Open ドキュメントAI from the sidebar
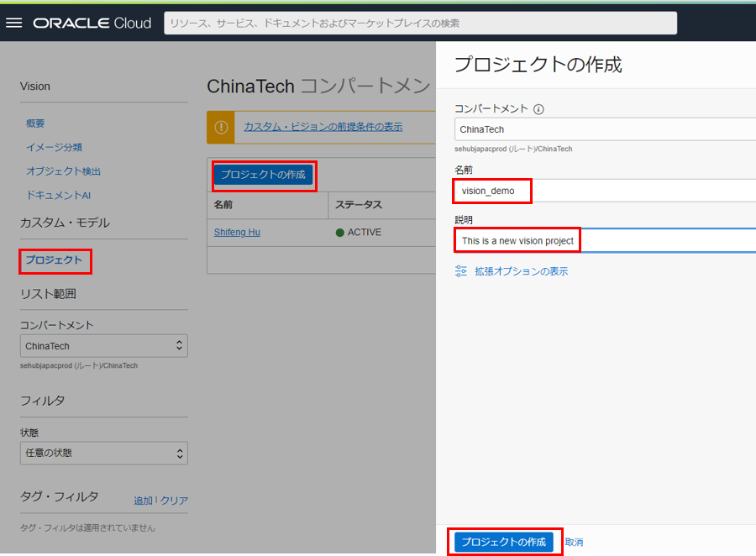The width and height of the screenshot is (756, 556). tap(56, 195)
